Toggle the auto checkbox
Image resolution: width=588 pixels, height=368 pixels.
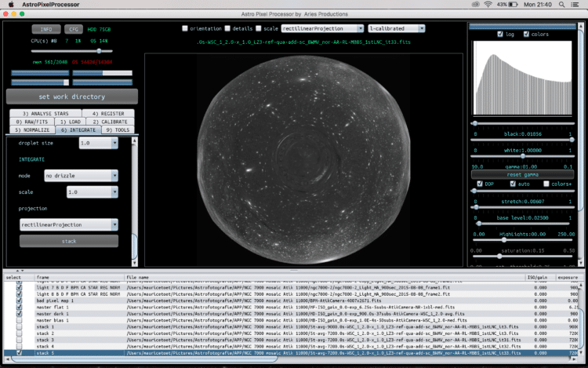click(x=513, y=184)
